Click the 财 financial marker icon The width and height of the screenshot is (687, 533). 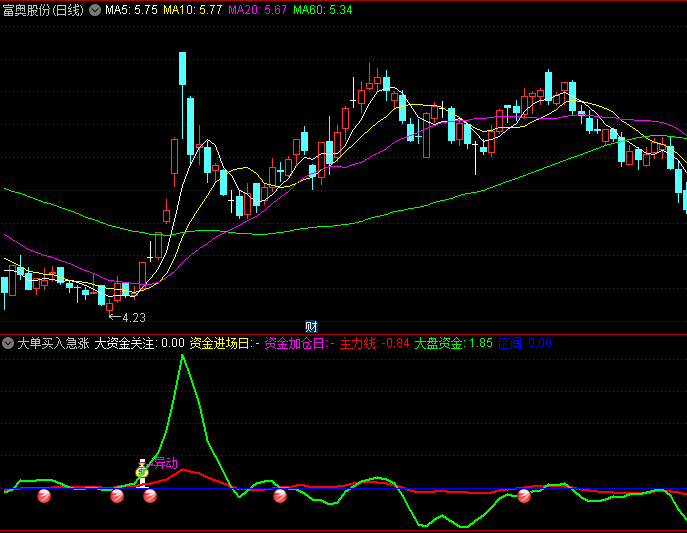(x=311, y=326)
